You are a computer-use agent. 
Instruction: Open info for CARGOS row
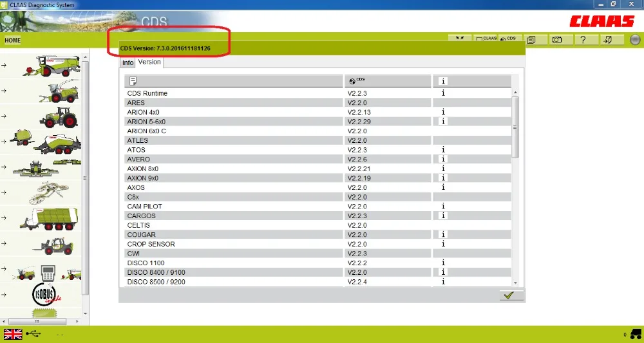tap(443, 216)
